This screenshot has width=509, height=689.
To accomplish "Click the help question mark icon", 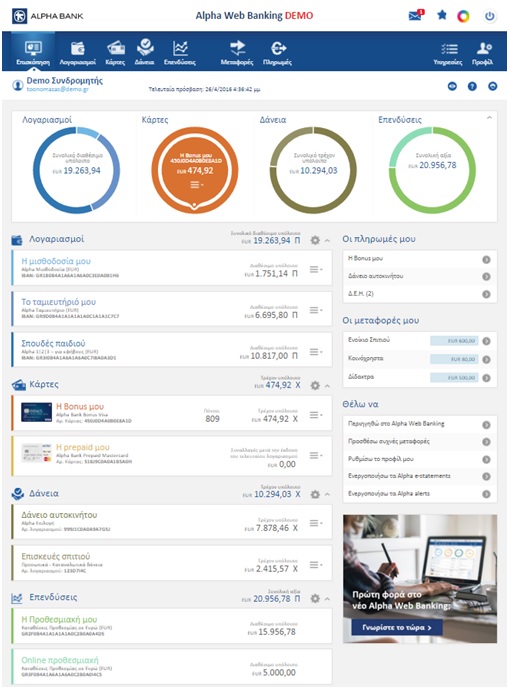I will point(472,87).
